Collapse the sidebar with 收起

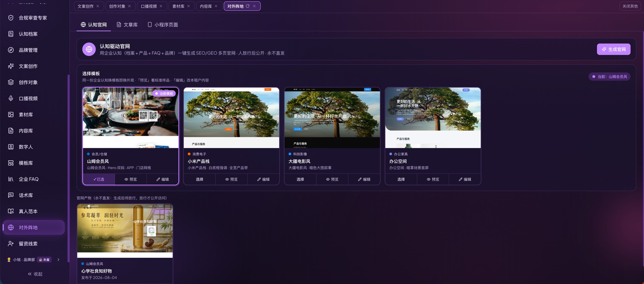coord(35,274)
